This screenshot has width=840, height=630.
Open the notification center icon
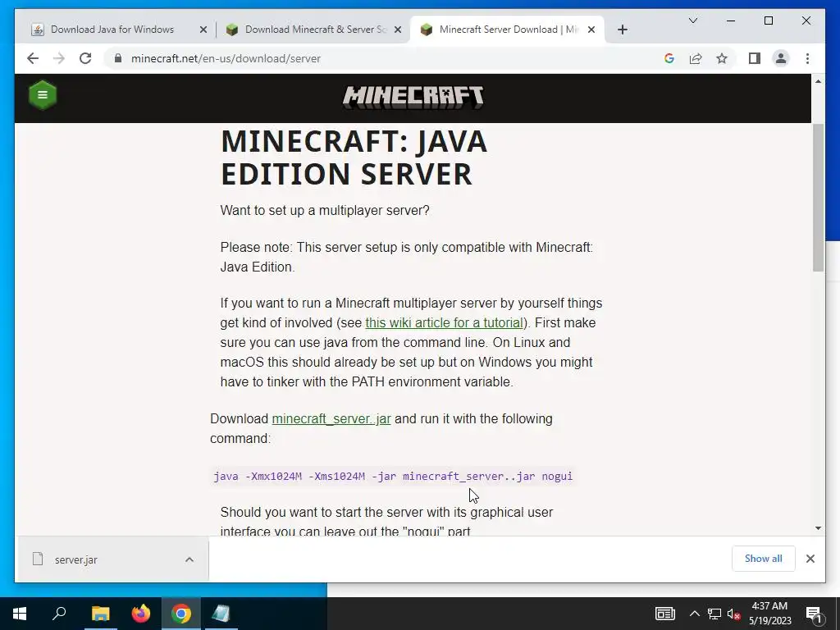click(815, 614)
